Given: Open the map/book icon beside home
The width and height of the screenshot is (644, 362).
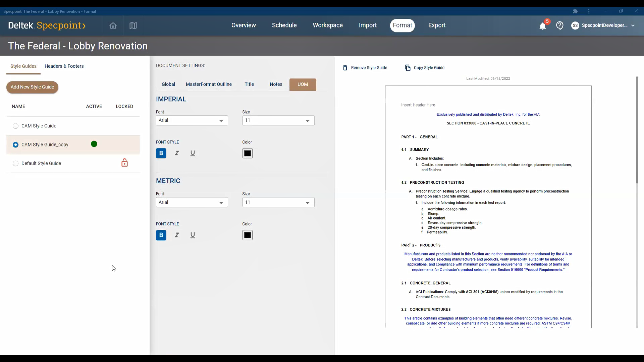Looking at the screenshot, I should click(133, 25).
